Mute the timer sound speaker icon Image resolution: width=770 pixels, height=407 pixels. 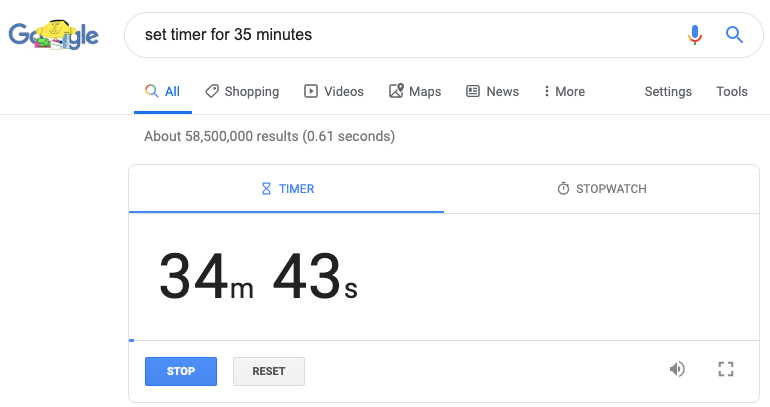677,369
